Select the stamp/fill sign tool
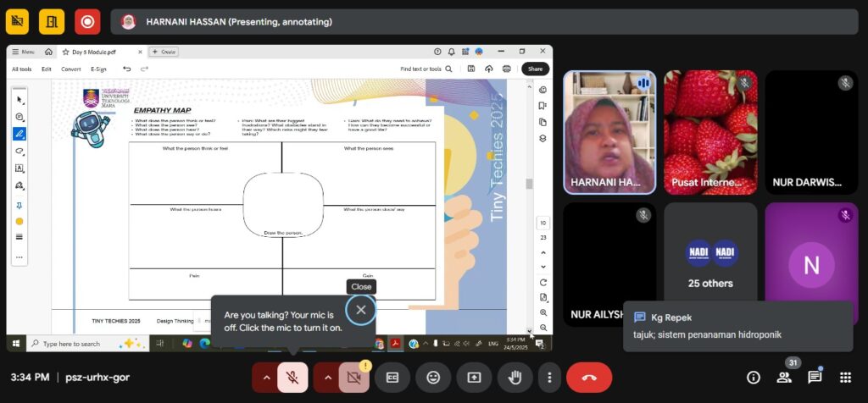 [x=19, y=185]
